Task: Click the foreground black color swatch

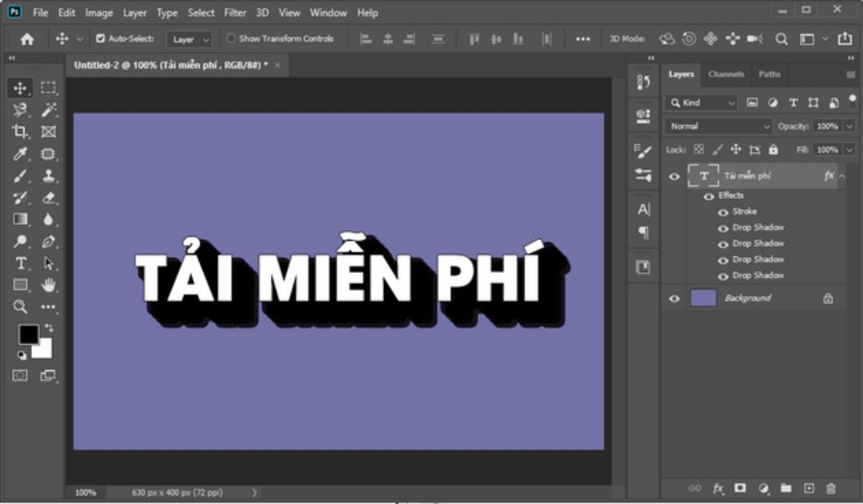Action: point(29,335)
